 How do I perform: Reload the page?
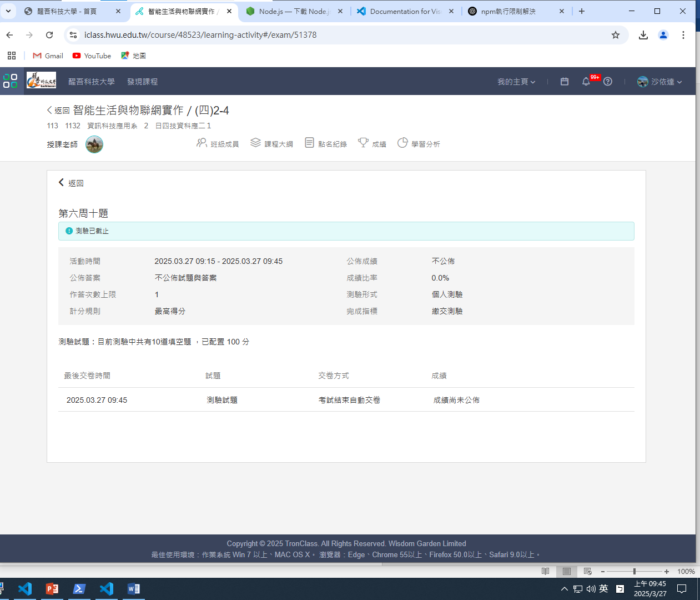[49, 35]
